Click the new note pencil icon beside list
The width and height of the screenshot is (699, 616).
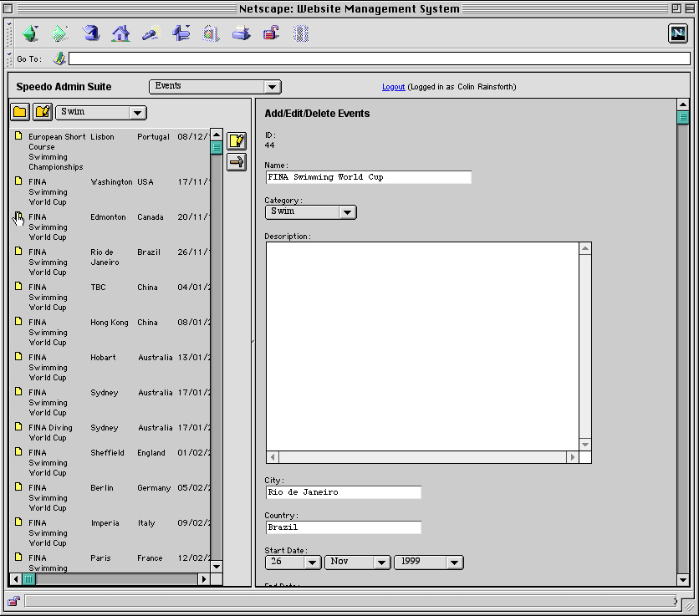tap(237, 140)
